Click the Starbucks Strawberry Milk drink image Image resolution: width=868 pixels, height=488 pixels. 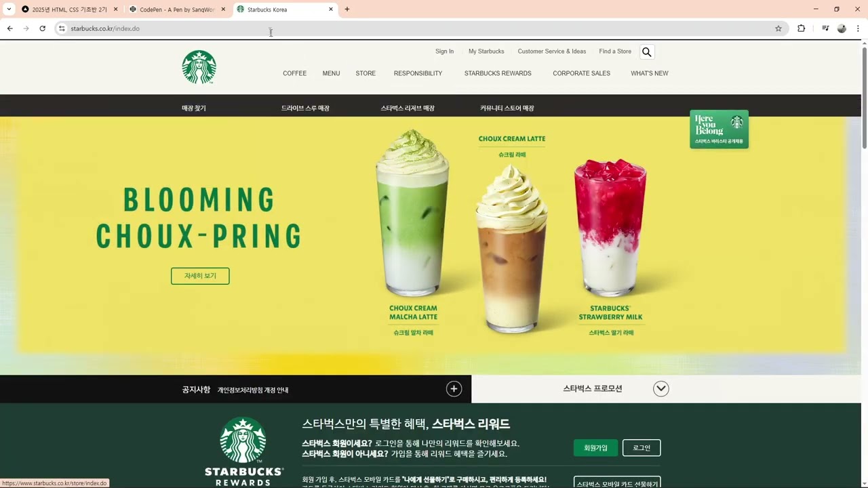click(610, 227)
